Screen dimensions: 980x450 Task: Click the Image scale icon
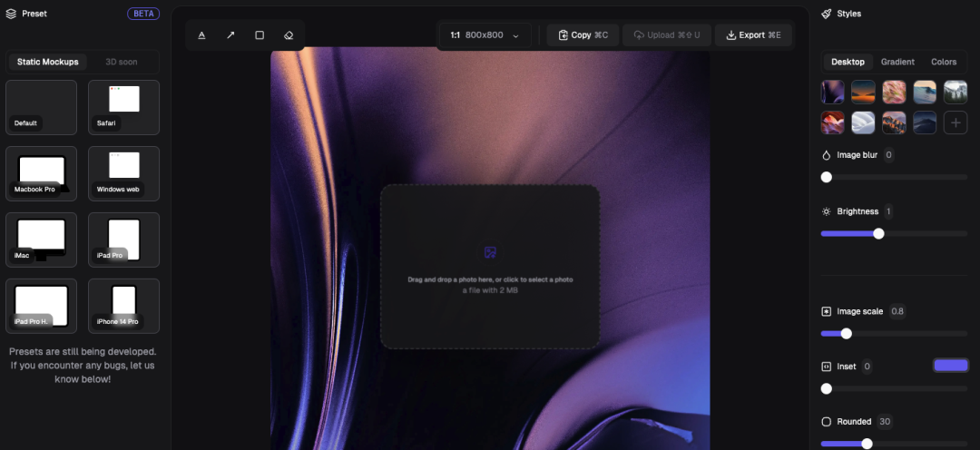click(x=827, y=311)
